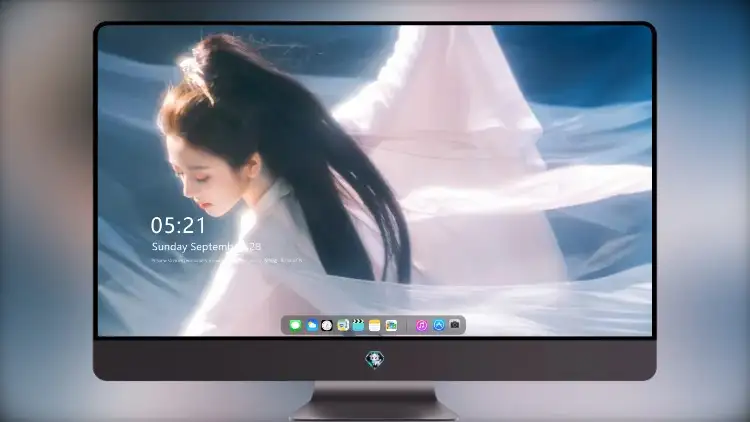Open the blue App Store icon
This screenshot has width=750, height=422.
pyautogui.click(x=439, y=325)
